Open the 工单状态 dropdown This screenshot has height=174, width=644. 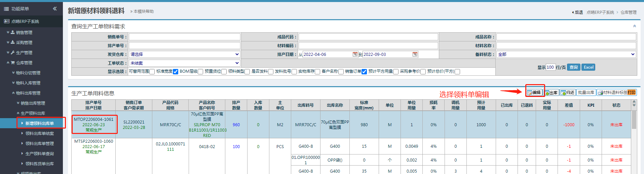tap(184, 63)
